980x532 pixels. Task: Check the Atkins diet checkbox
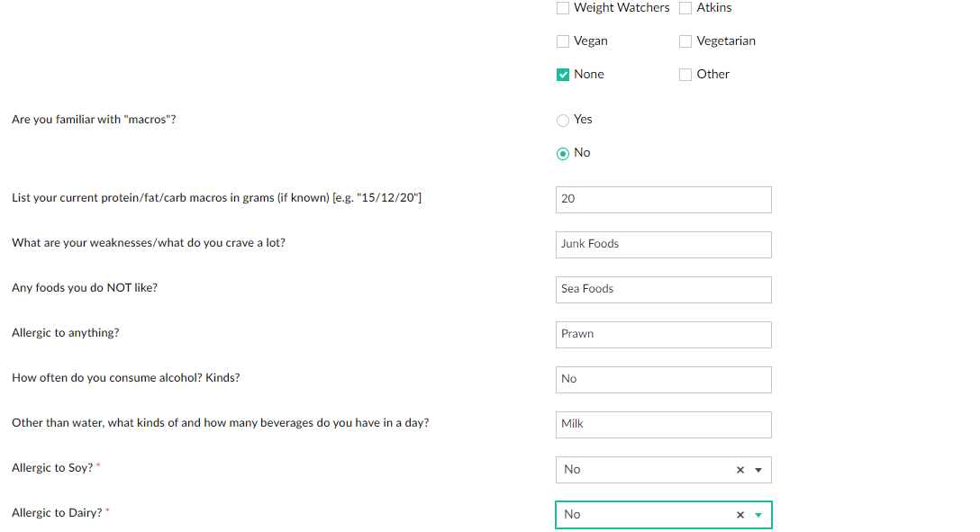click(685, 8)
